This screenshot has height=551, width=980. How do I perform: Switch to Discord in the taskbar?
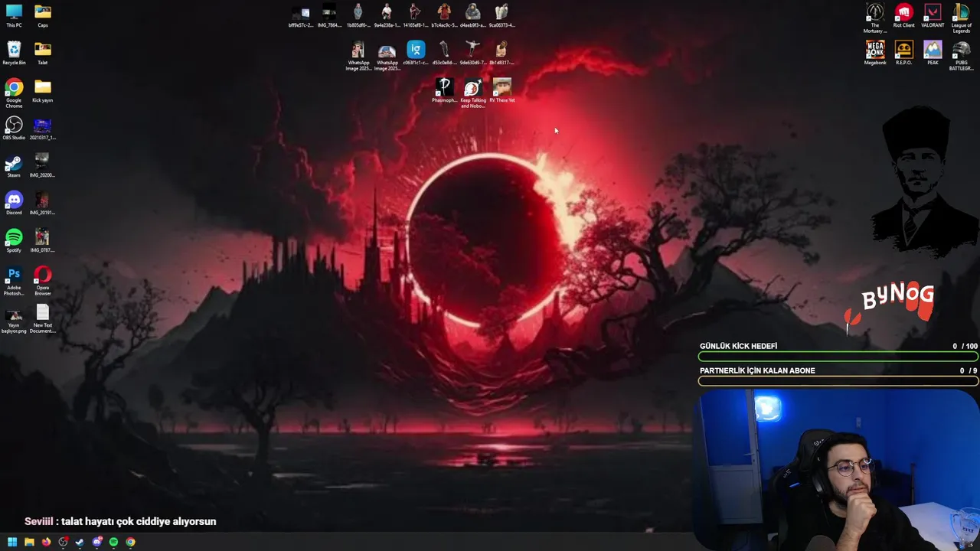tap(97, 542)
